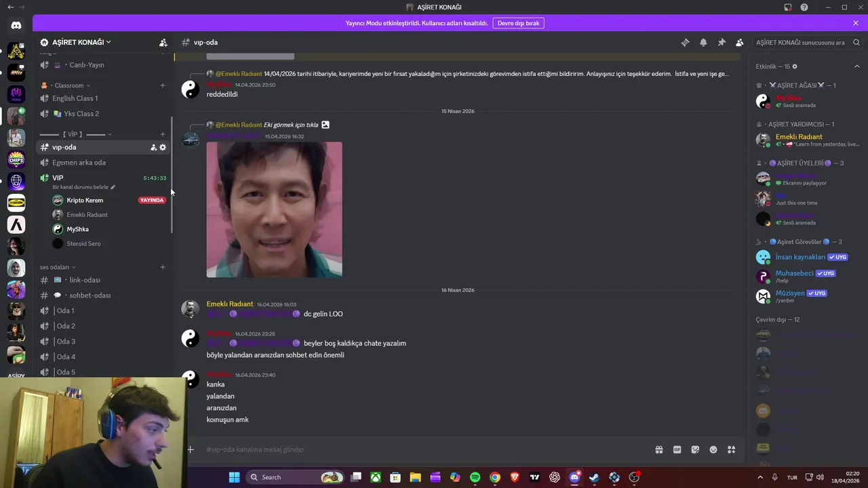Image resolution: width=868 pixels, height=488 pixels.
Task: Select the vıp-oda text channel
Action: pos(103,147)
